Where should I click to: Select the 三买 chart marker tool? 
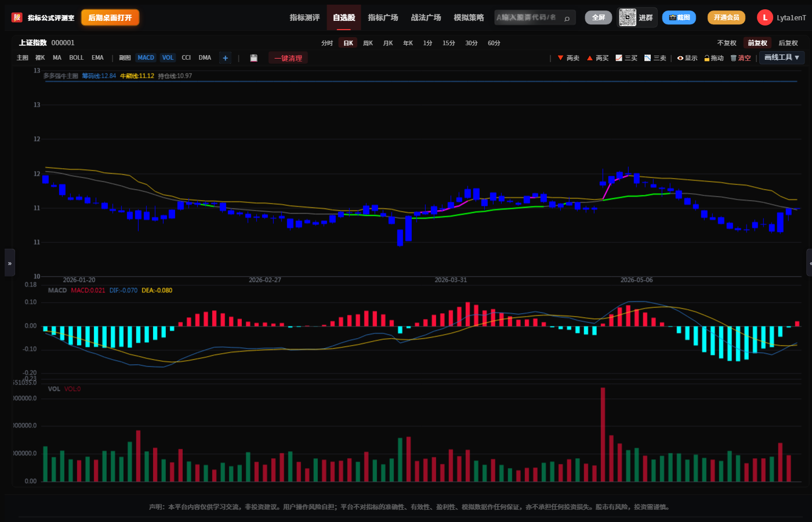(626, 58)
